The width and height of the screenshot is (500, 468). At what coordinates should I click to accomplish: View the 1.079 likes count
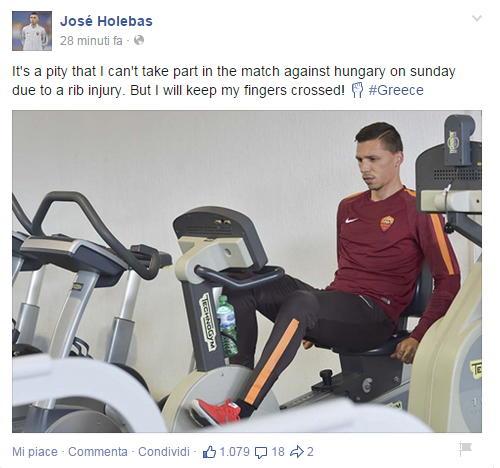tap(235, 452)
